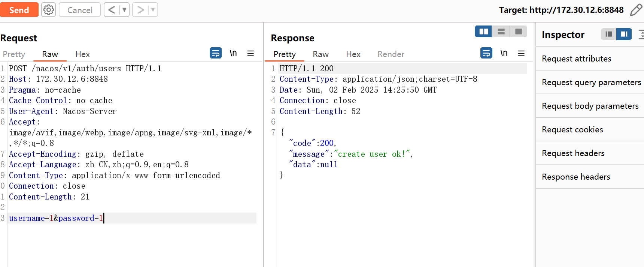Click the Accept-Encoding: gzip, deflate line
The width and height of the screenshot is (644, 267).
(76, 154)
